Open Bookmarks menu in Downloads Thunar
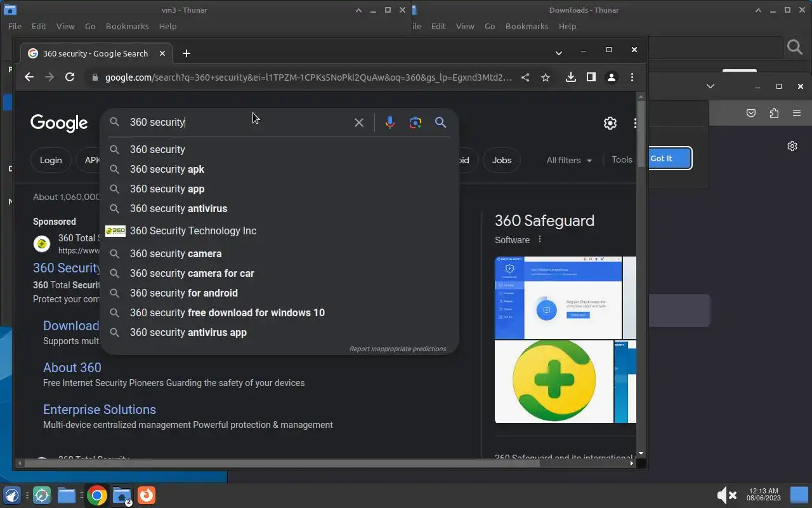 [x=527, y=26]
